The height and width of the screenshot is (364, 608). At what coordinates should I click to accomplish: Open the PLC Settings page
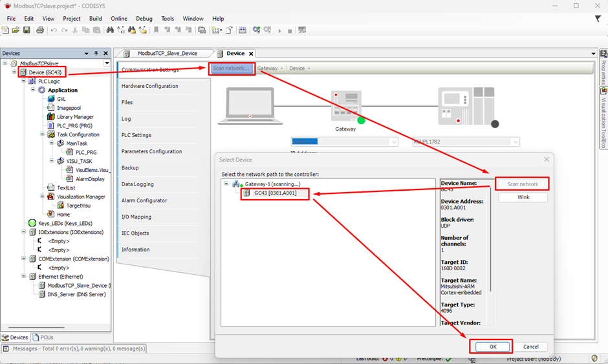pos(136,135)
